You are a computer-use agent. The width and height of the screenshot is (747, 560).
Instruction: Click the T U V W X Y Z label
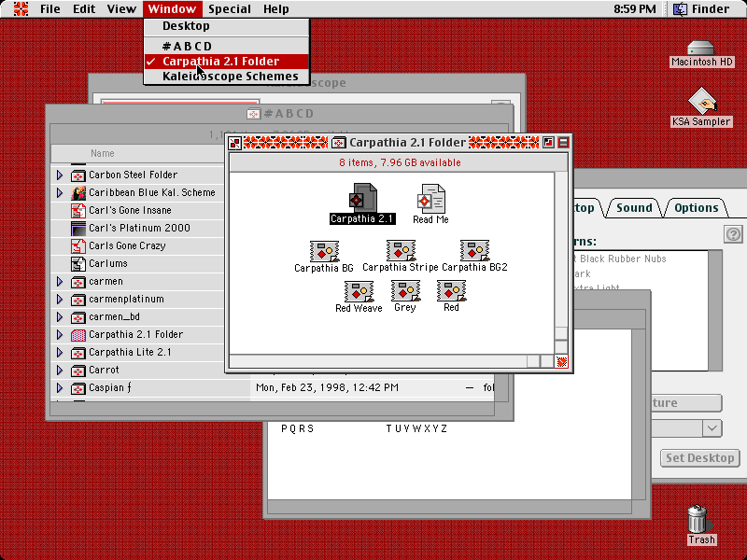click(x=416, y=428)
